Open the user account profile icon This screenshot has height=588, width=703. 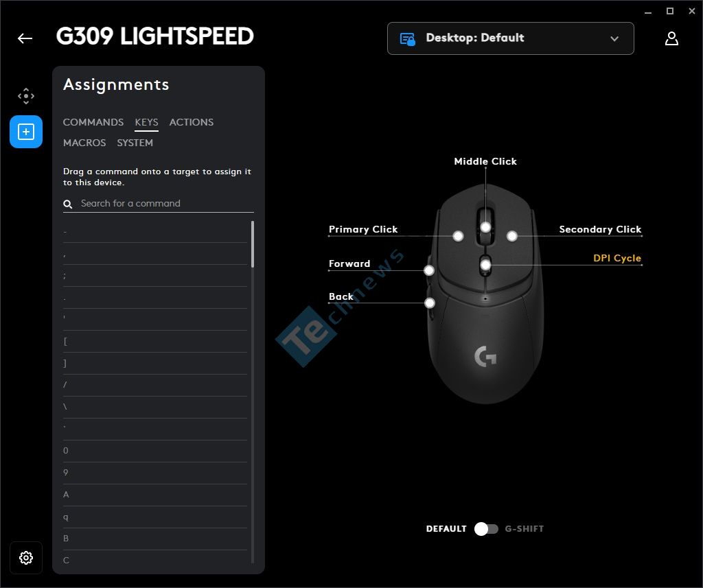(x=671, y=38)
